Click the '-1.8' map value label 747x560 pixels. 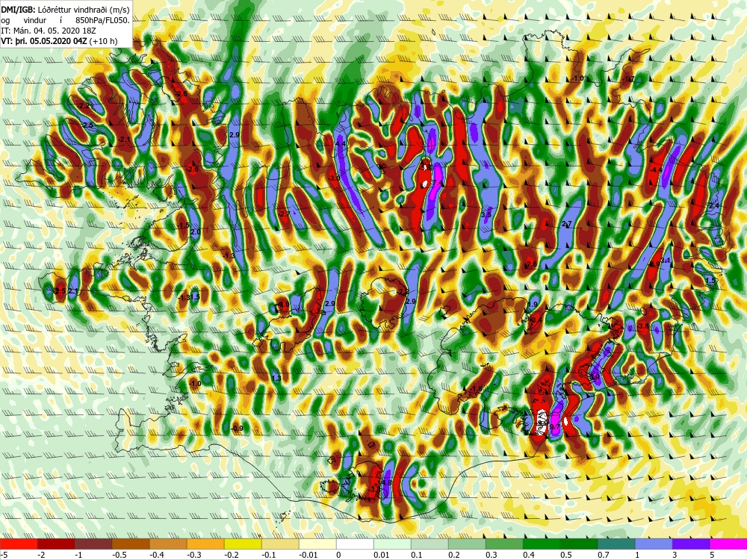(x=477, y=389)
